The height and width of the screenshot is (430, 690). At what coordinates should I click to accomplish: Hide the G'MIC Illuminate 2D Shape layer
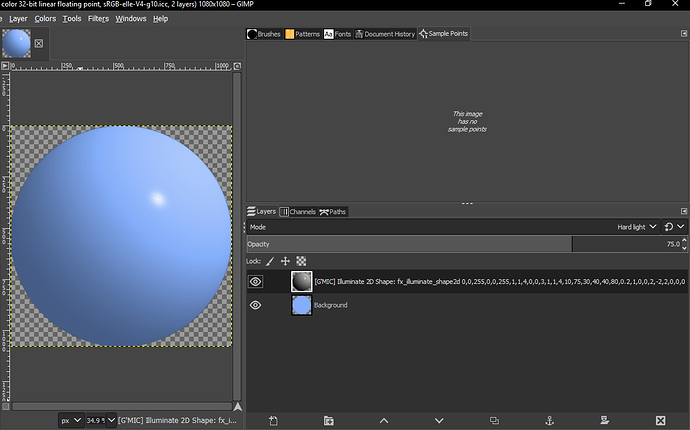tap(255, 282)
